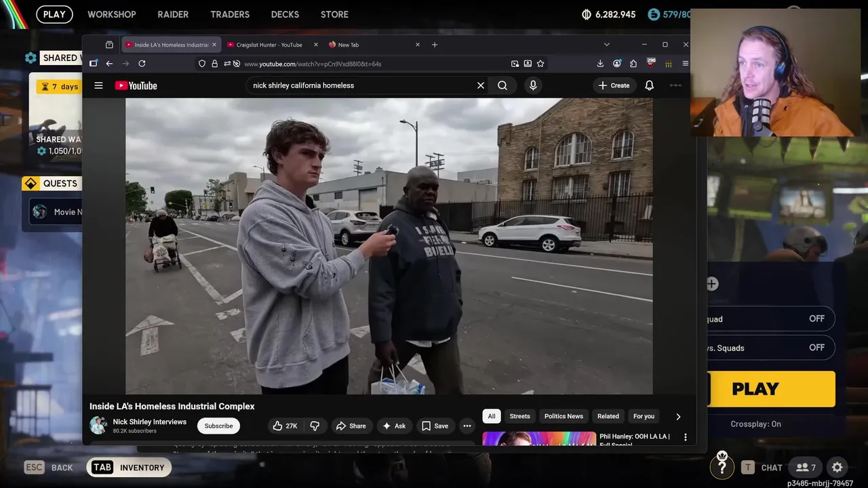Open the browser downloads panel
The height and width of the screenshot is (488, 868).
tap(600, 64)
